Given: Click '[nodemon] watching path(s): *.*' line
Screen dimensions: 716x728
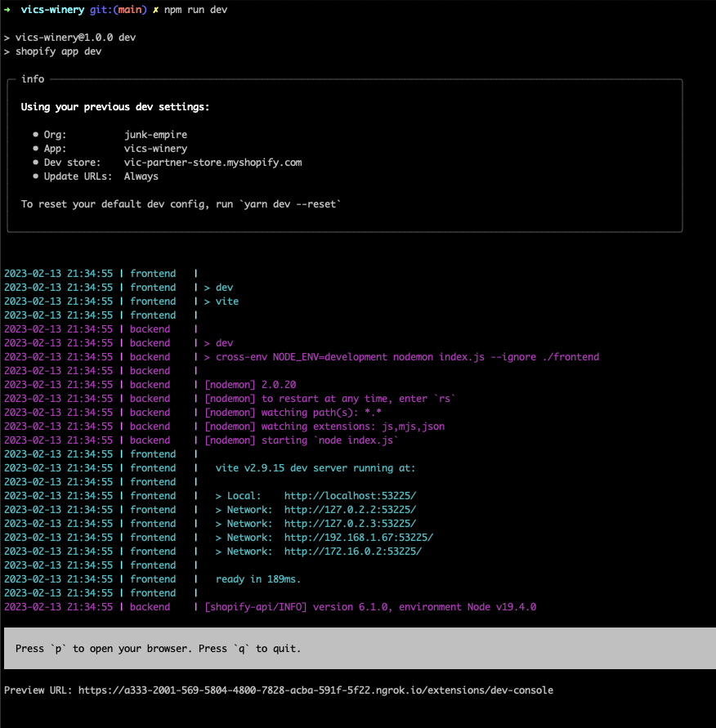Looking at the screenshot, I should click(x=293, y=413).
